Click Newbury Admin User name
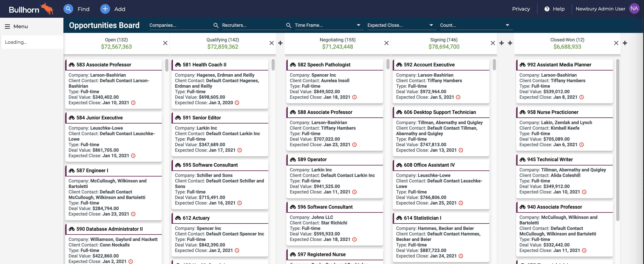 [600, 9]
